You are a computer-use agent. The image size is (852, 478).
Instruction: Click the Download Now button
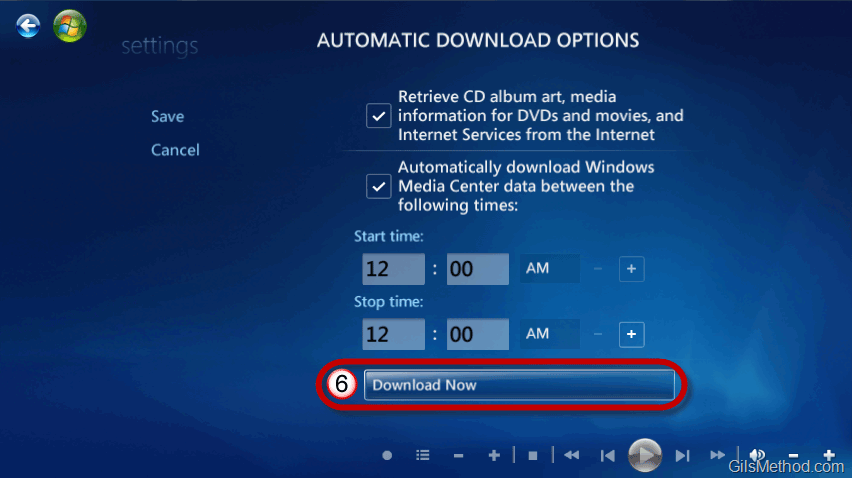519,385
